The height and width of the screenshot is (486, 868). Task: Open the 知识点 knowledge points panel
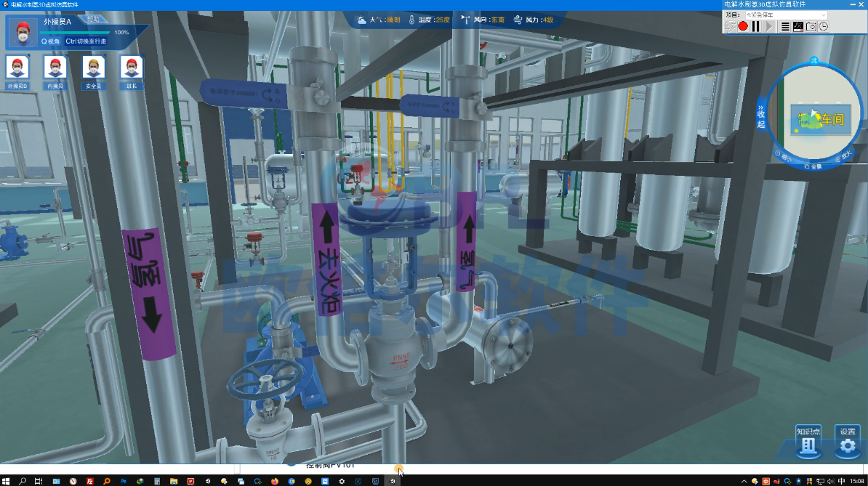[x=808, y=442]
